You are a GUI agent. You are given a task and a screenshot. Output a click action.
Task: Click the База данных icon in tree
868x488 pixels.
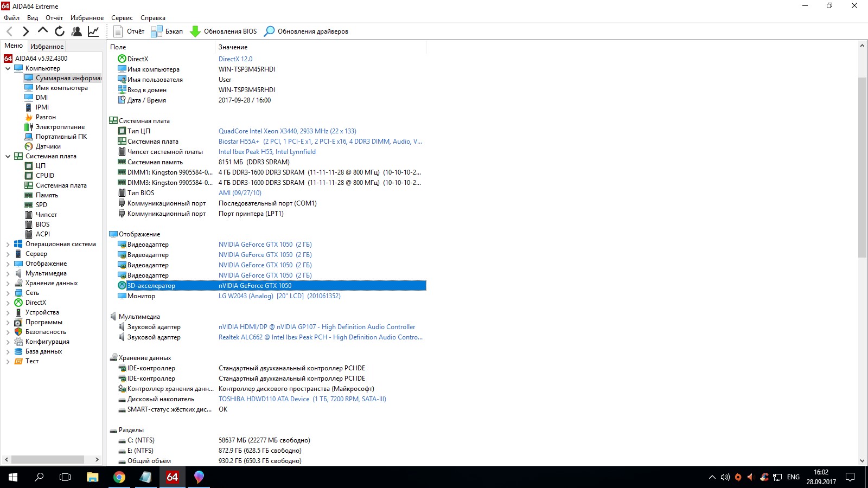pos(18,351)
